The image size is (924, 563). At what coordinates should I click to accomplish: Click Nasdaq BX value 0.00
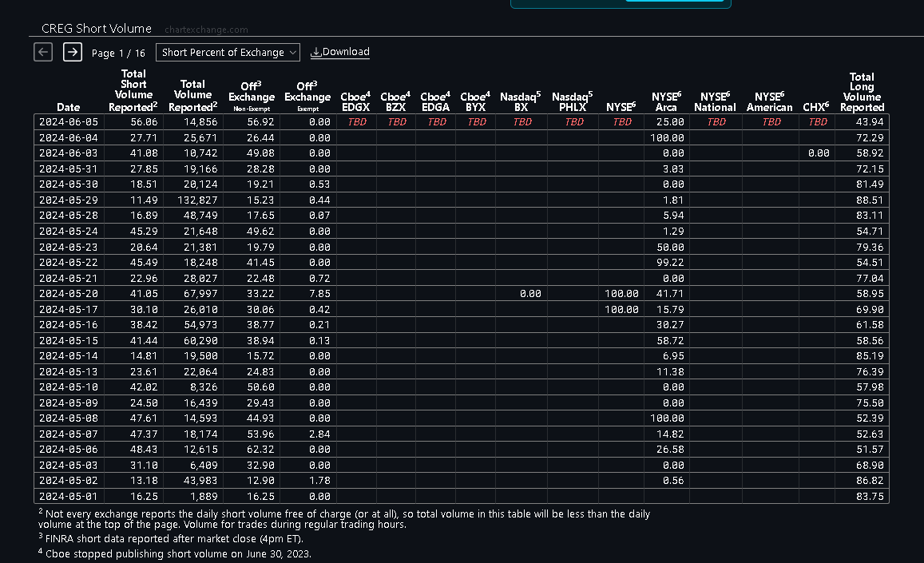530,294
